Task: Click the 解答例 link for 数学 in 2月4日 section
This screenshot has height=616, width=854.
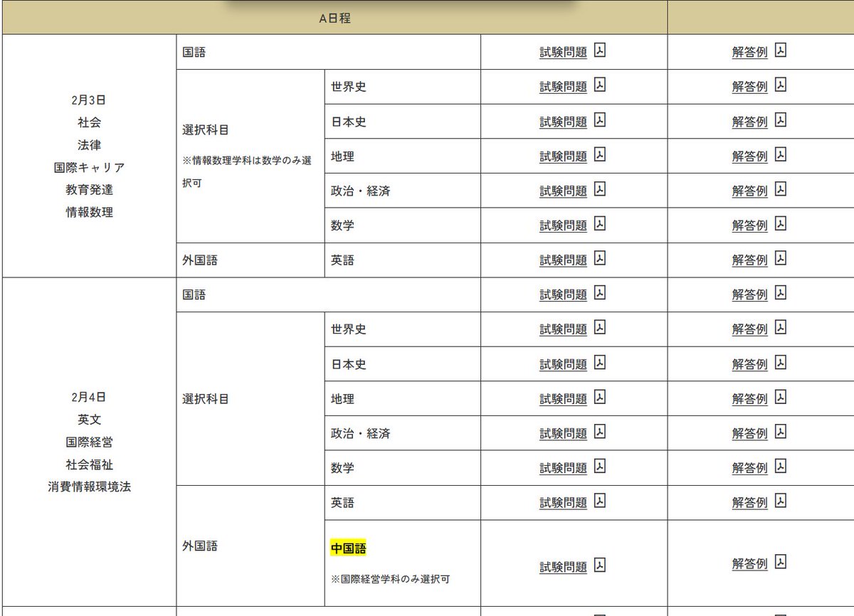Action: 751,467
